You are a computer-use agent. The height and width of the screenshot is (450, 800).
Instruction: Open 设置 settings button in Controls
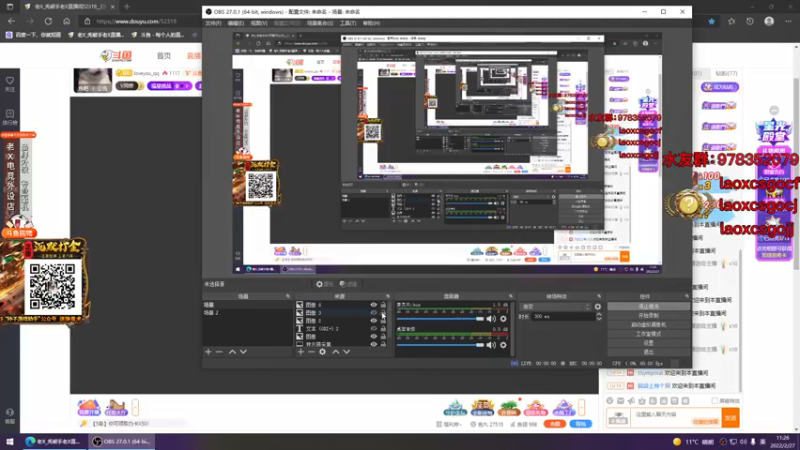pos(648,343)
